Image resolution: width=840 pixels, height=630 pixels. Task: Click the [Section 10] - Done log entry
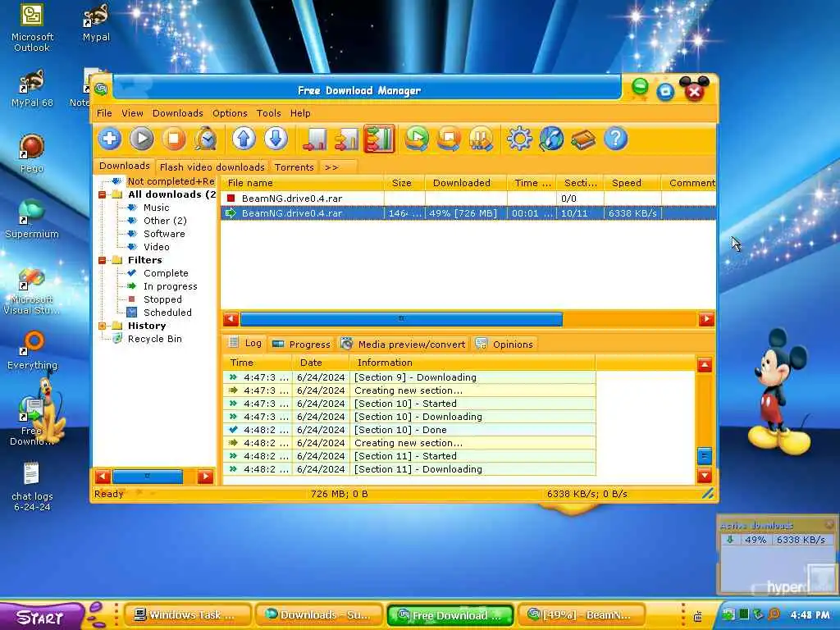tap(409, 430)
